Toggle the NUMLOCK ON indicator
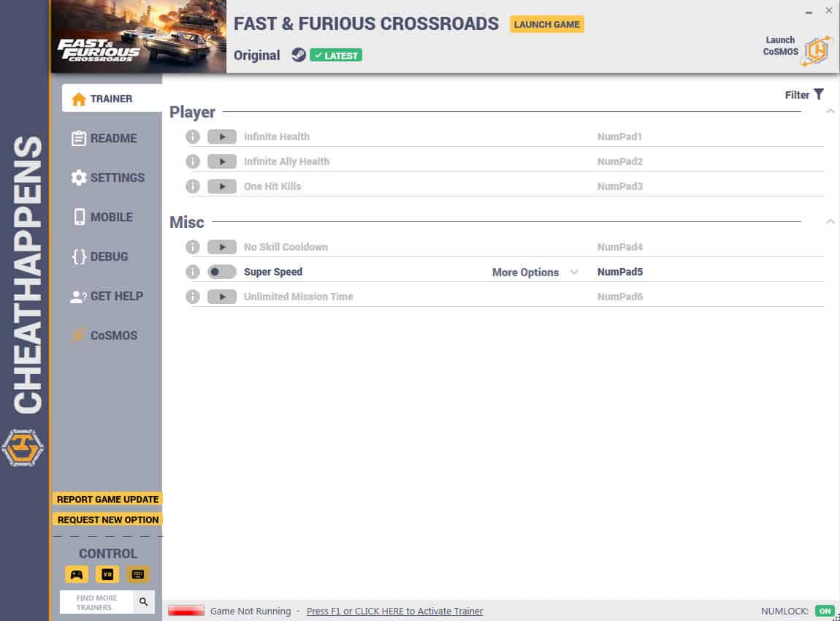This screenshot has height=621, width=840. pos(825,611)
